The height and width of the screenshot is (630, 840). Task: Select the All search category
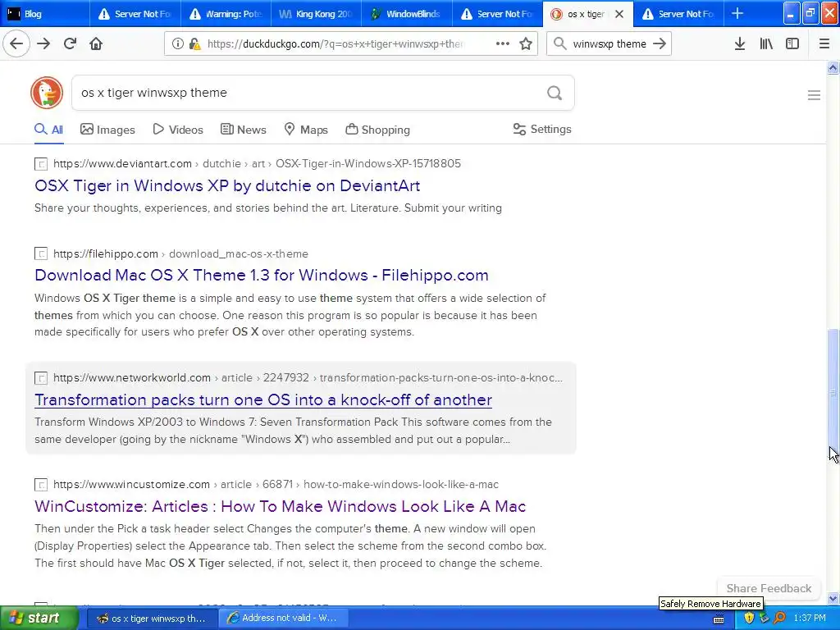[x=48, y=130]
